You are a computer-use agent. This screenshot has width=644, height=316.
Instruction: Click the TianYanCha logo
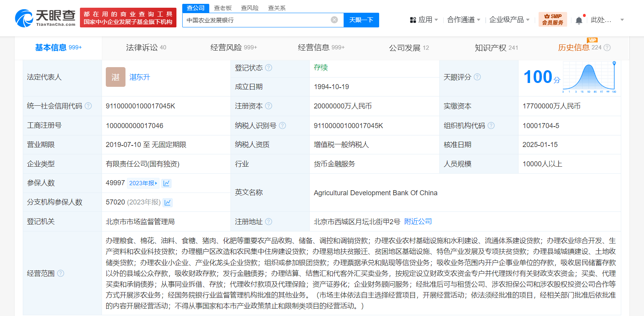(45, 18)
